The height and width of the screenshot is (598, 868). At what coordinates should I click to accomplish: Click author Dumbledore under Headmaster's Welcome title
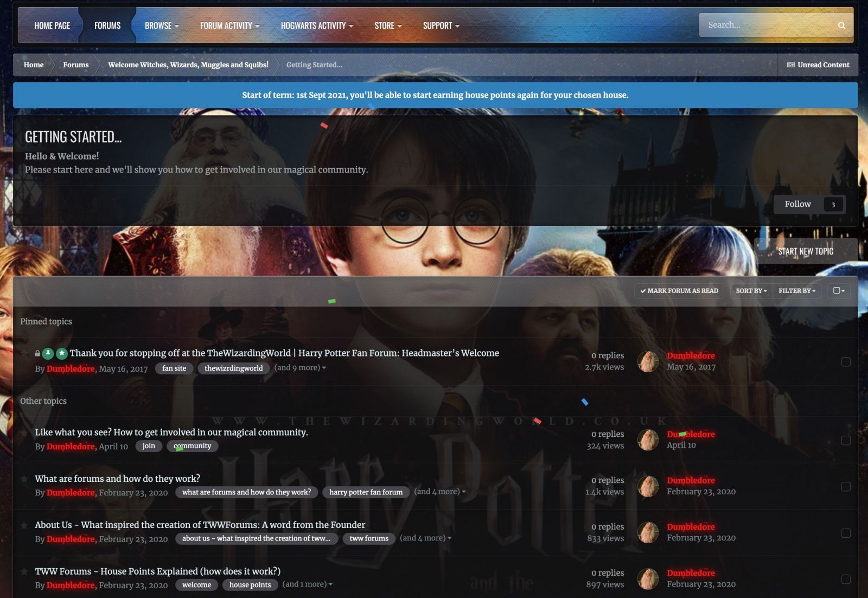pyautogui.click(x=71, y=369)
